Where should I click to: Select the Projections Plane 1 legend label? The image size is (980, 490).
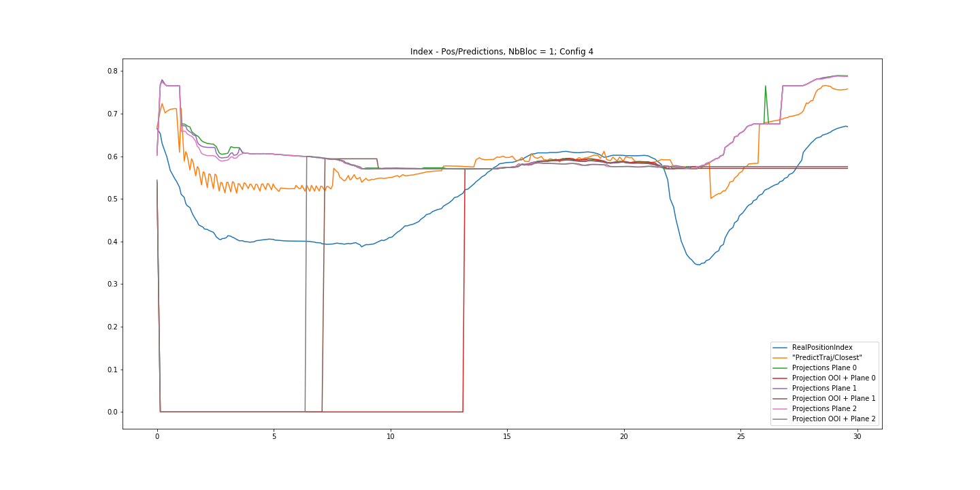[x=824, y=388]
